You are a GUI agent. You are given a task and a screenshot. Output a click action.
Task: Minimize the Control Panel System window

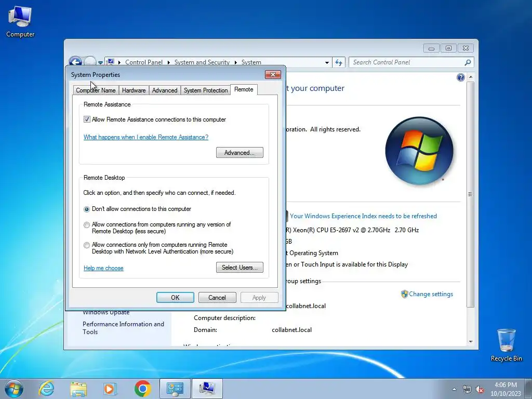click(431, 48)
